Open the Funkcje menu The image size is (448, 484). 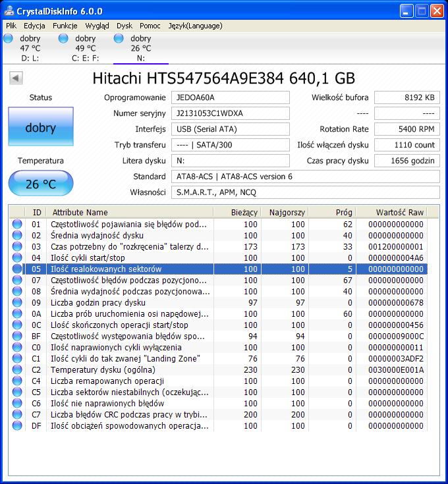point(65,26)
